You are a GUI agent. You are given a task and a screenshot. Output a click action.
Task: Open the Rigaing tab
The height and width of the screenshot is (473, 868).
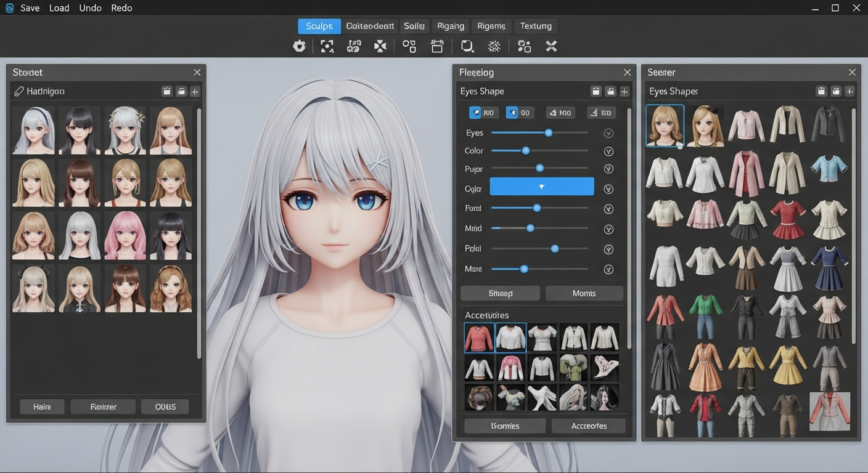450,26
